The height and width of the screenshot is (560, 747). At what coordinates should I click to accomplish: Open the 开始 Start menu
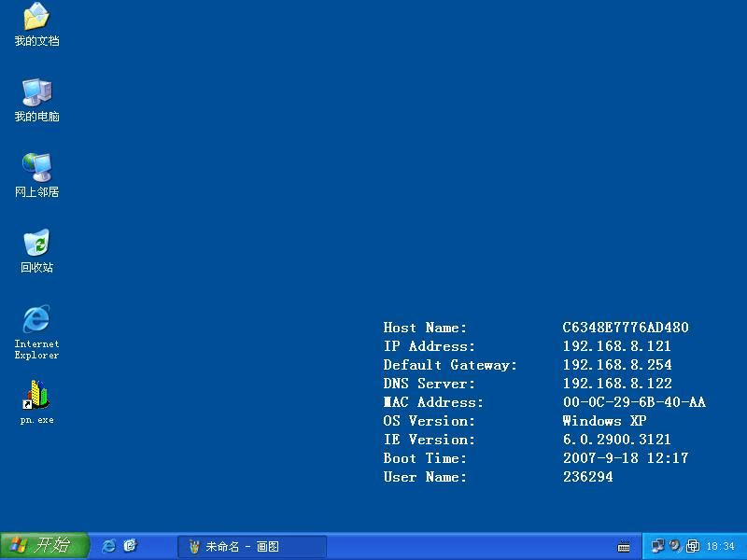[x=44, y=546]
